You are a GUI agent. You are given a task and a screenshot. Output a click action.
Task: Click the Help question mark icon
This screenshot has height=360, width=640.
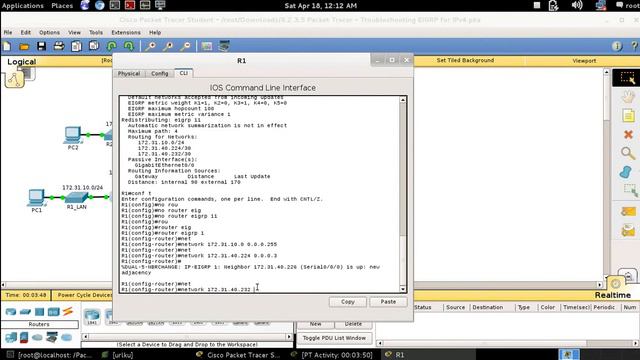coord(634,46)
